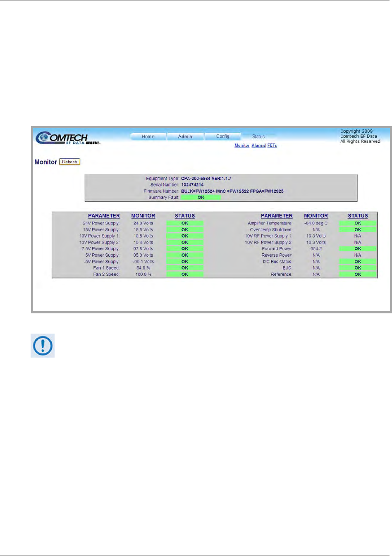Open the Alarms sub-page link
This screenshot has height=556, width=392.
(258, 146)
